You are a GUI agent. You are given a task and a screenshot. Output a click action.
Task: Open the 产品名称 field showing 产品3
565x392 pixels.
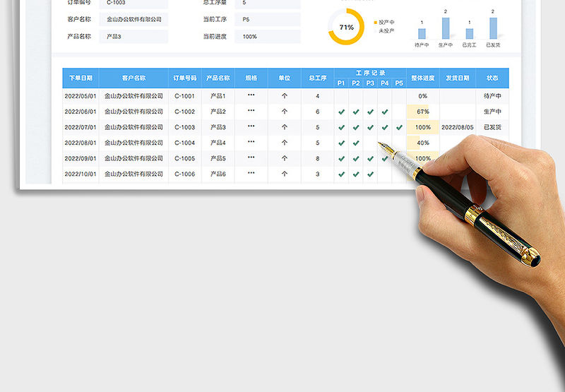[x=133, y=36]
